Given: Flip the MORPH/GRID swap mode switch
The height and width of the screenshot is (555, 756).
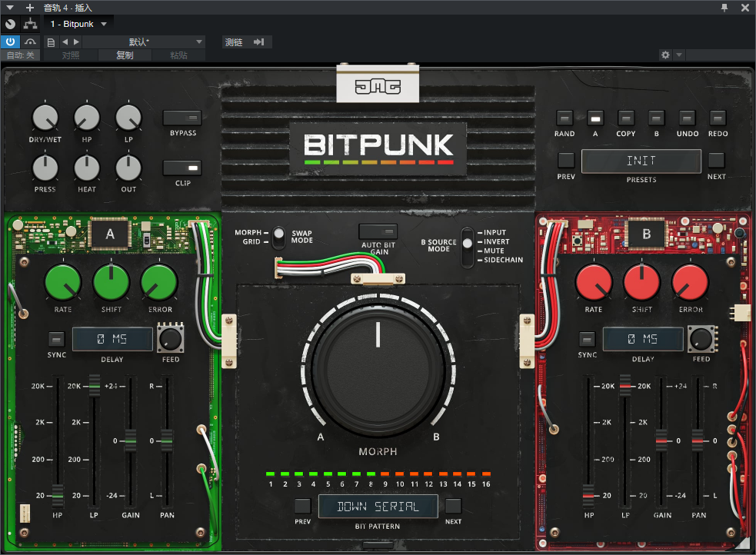Looking at the screenshot, I should [x=278, y=238].
